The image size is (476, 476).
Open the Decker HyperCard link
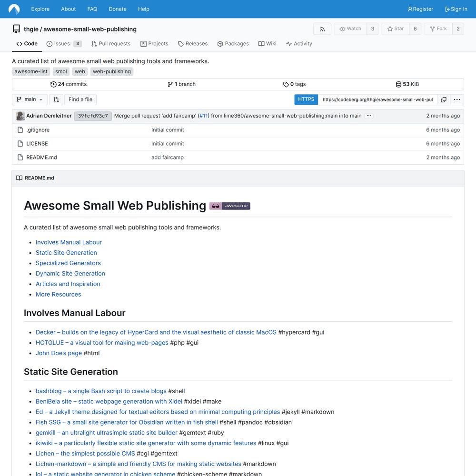pyautogui.click(x=156, y=332)
